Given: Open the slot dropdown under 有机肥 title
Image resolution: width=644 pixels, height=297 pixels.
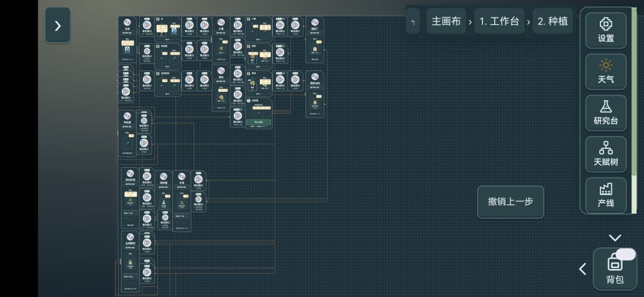Looking at the screenshot, I should click(x=127, y=126).
